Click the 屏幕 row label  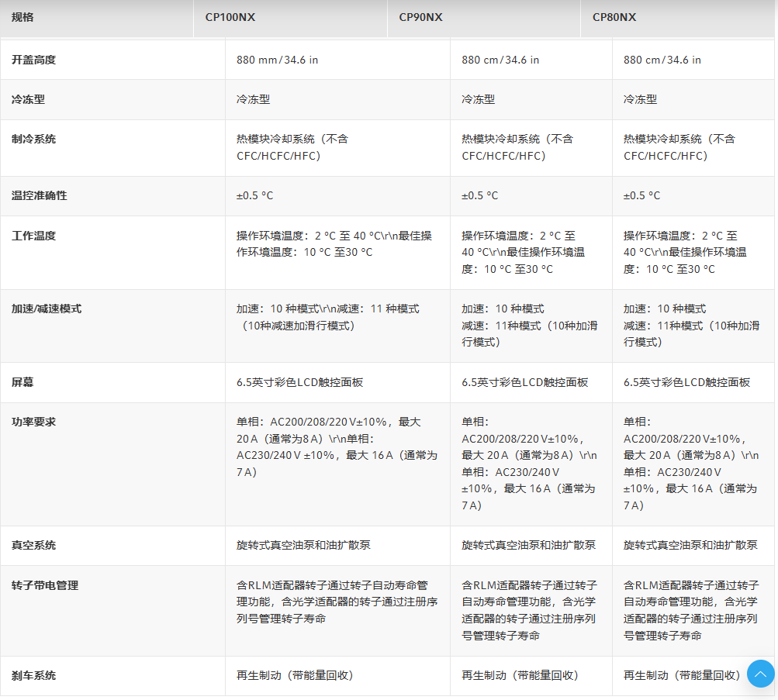click(22, 382)
